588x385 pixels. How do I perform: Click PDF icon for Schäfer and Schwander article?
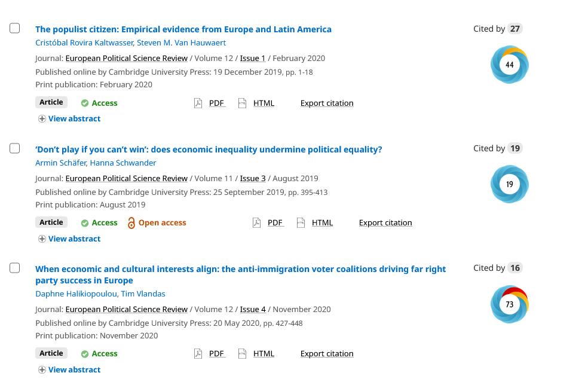[257, 223]
